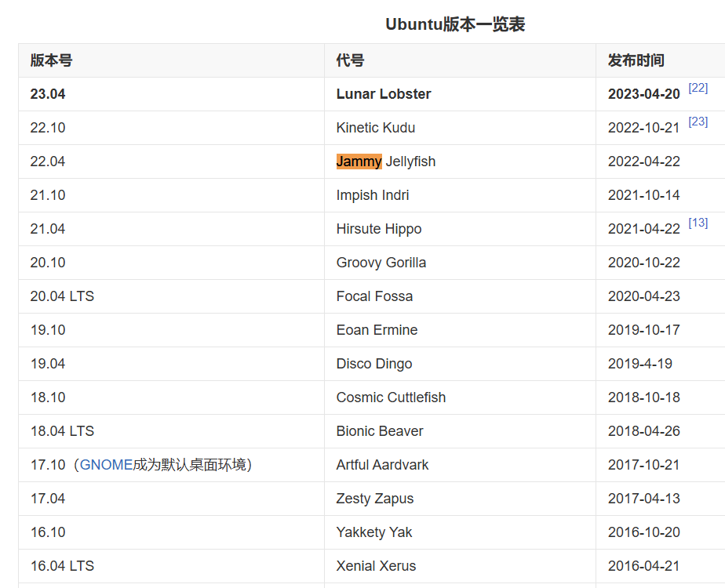This screenshot has height=588, width=725.
Task: Click the 2022-04-22 release date
Action: (x=643, y=161)
